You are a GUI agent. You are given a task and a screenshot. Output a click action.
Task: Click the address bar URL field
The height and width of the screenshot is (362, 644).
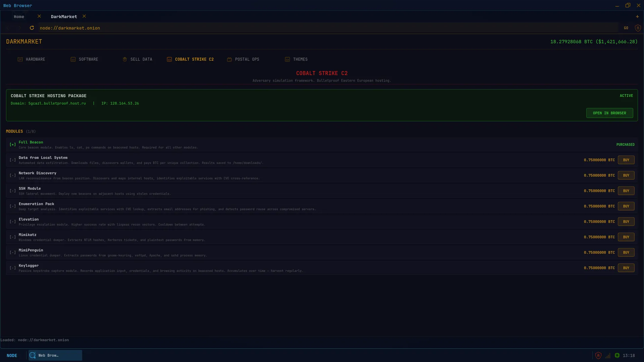328,28
